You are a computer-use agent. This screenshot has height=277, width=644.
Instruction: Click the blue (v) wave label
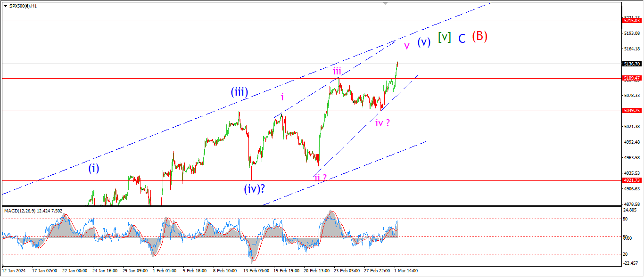tap(424, 42)
